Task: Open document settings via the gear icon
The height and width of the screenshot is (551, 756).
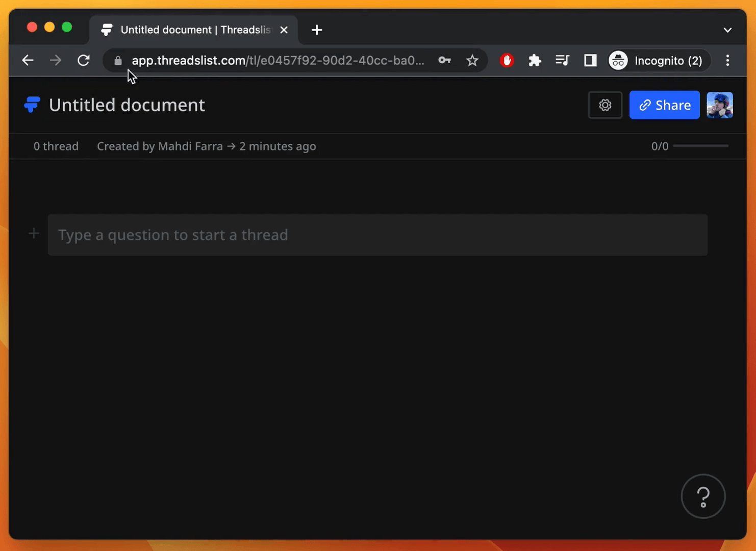Action: tap(605, 105)
